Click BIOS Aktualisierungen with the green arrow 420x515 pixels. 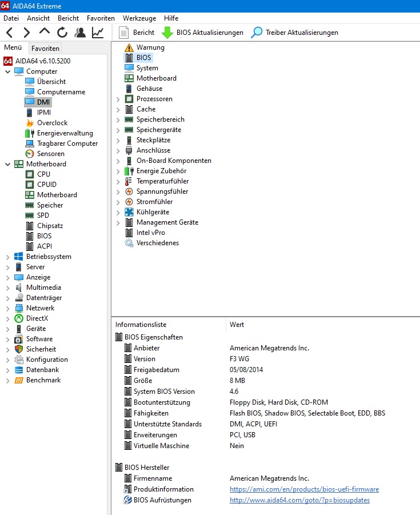coord(203,33)
